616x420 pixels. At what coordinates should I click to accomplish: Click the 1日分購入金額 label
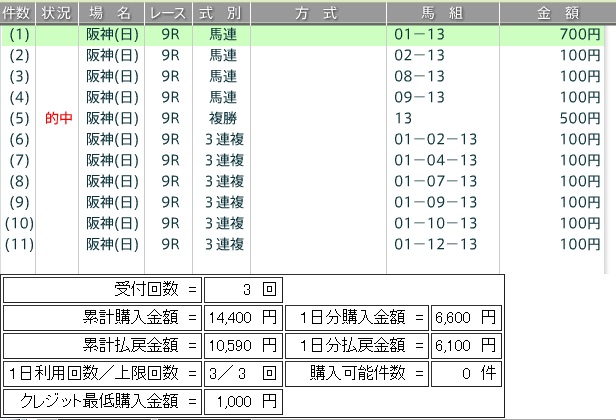tap(352, 317)
